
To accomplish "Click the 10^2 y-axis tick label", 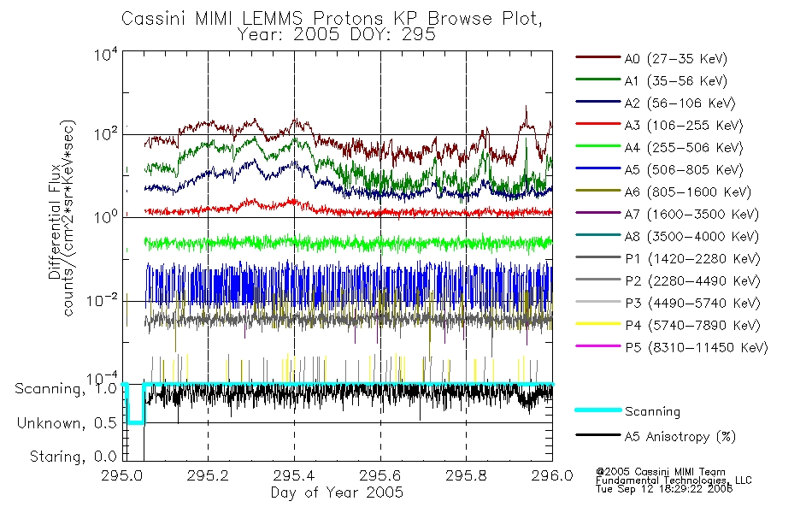I will (106, 134).
